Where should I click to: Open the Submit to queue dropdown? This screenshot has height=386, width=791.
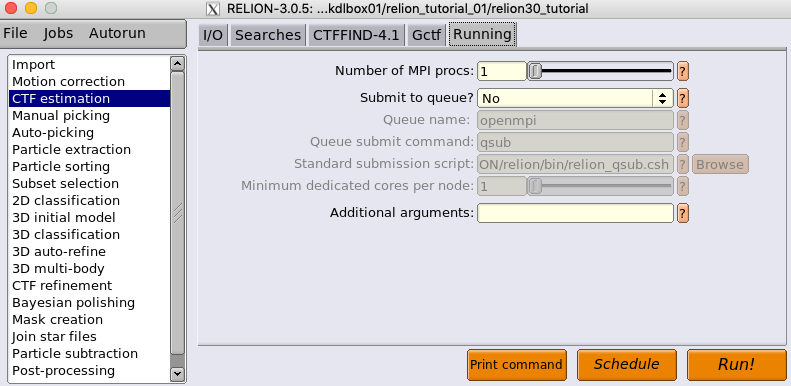tap(575, 98)
